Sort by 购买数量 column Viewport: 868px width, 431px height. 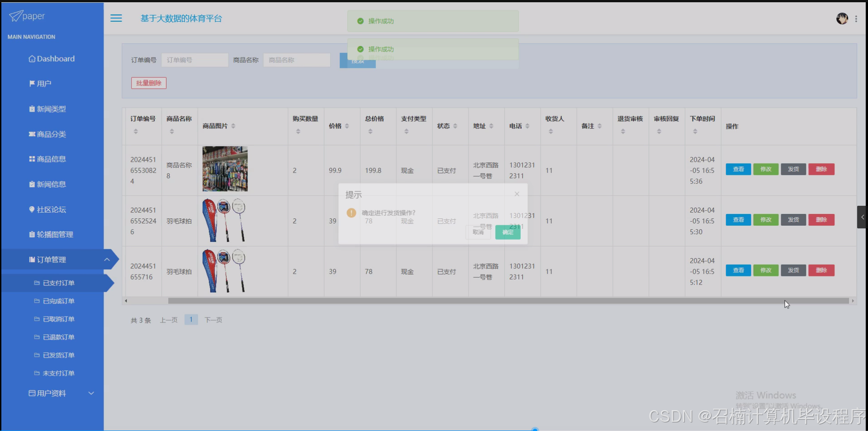(298, 132)
